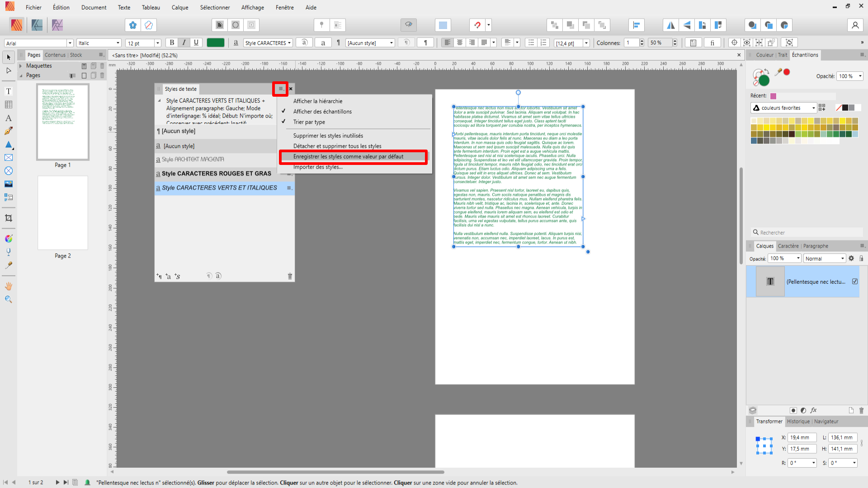Select the Table tool in left toolbar
Screen dimensions: 868x488
click(x=8, y=105)
